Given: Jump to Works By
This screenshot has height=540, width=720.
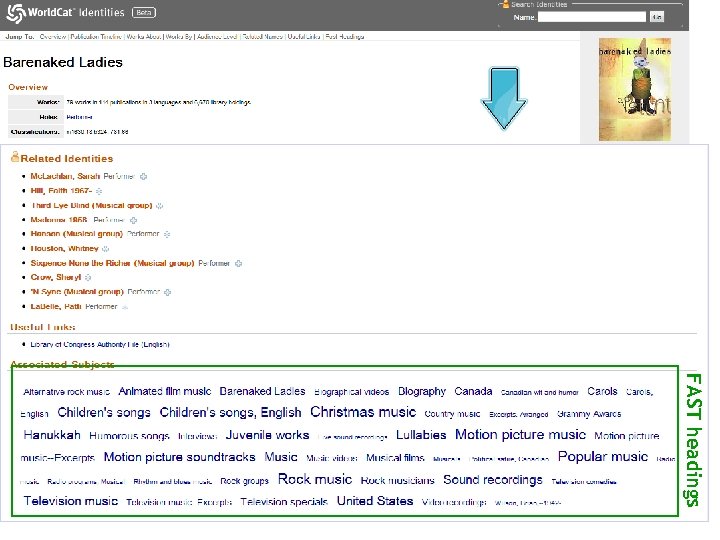Looking at the screenshot, I should 179,37.
